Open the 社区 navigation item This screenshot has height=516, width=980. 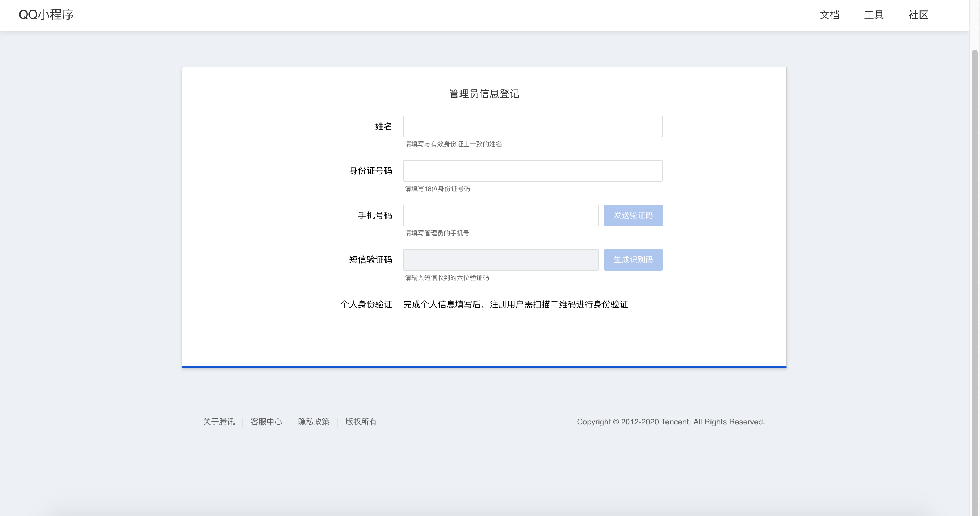(x=918, y=15)
